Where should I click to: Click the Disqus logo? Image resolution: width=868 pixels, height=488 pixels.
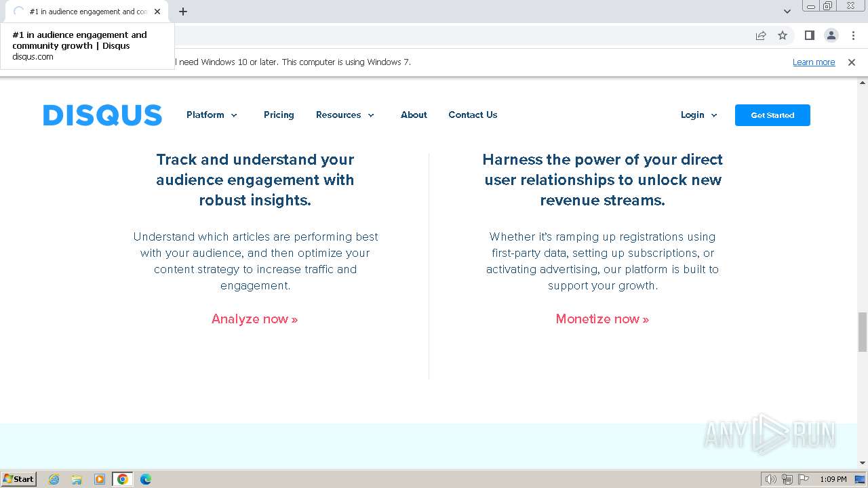(x=102, y=115)
